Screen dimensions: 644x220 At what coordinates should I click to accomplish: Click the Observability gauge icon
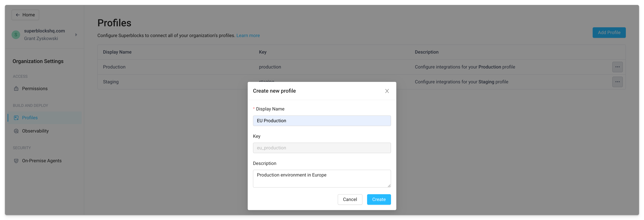tap(16, 131)
